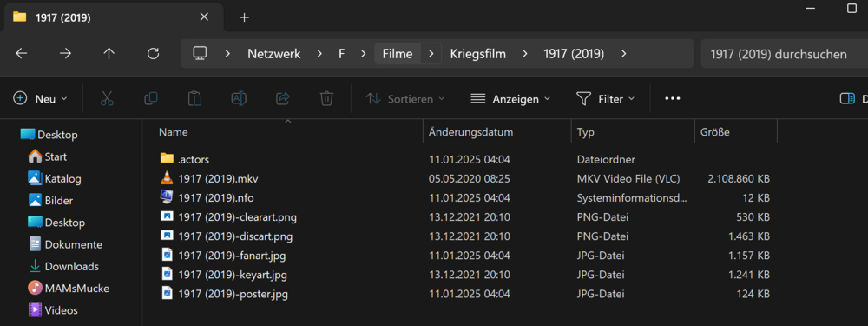This screenshot has width=868, height=326.
Task: Open the Neu dropdown menu
Action: (x=41, y=99)
